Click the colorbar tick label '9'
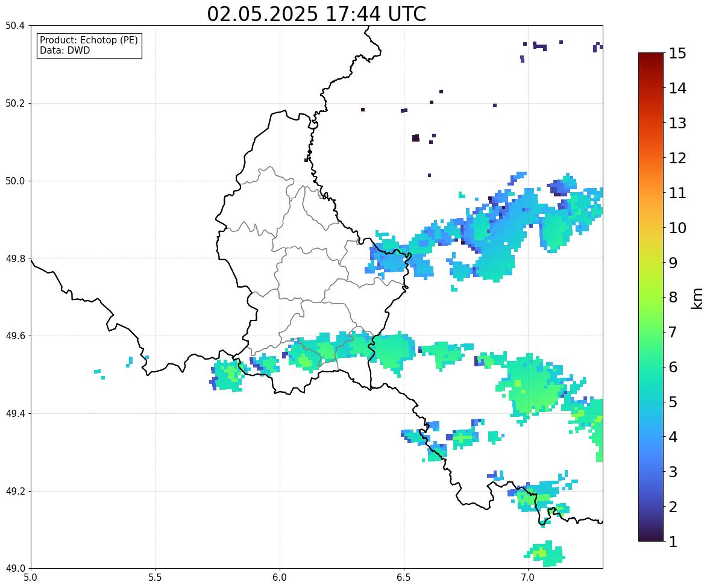Screen dimensions: 710x588 pyautogui.click(x=673, y=263)
